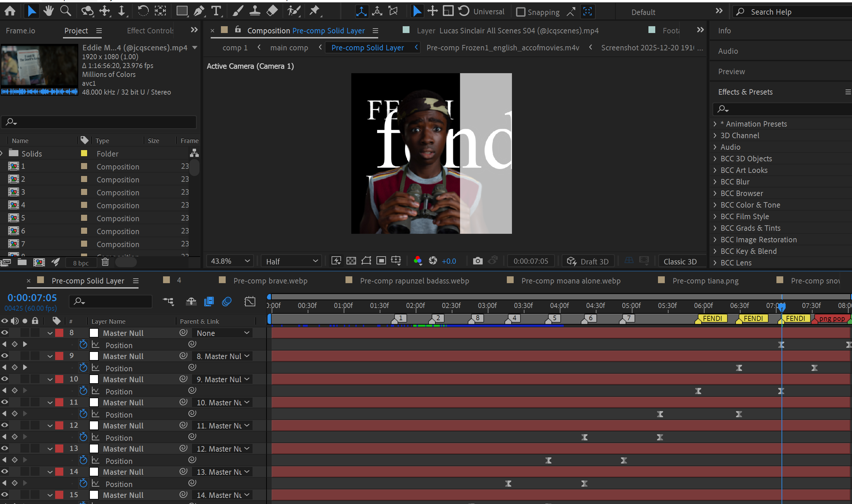
Task: Navigate to main comp in breadcrumb
Action: point(289,48)
